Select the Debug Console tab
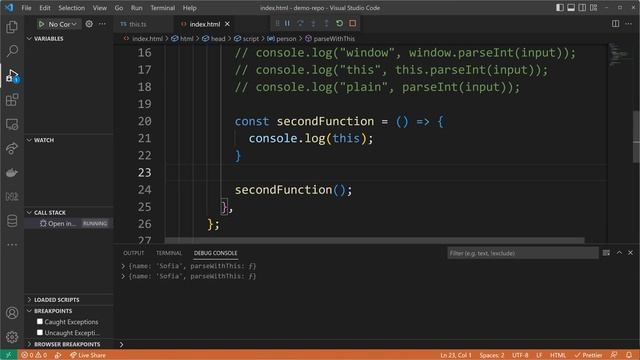Image resolution: width=640 pixels, height=360 pixels. tap(216, 253)
